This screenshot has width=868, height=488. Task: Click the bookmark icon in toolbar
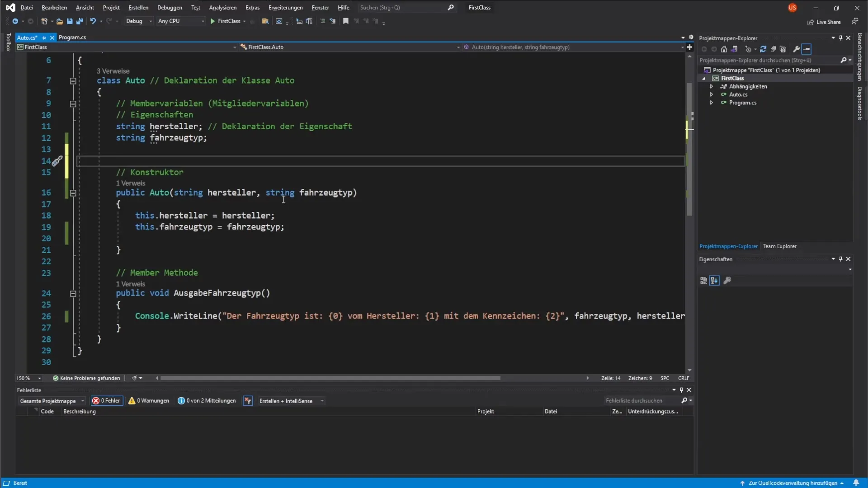click(x=346, y=21)
